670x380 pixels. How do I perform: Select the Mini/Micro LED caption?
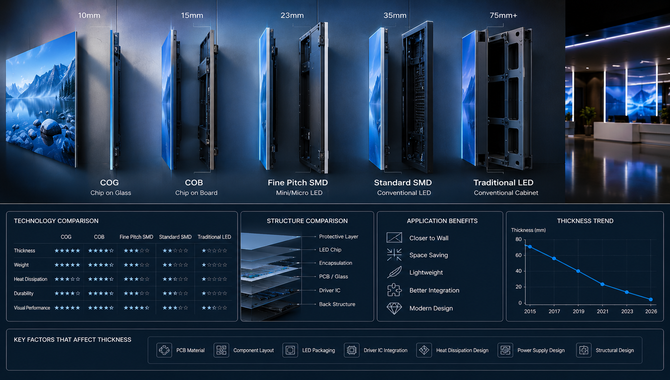[x=299, y=193]
